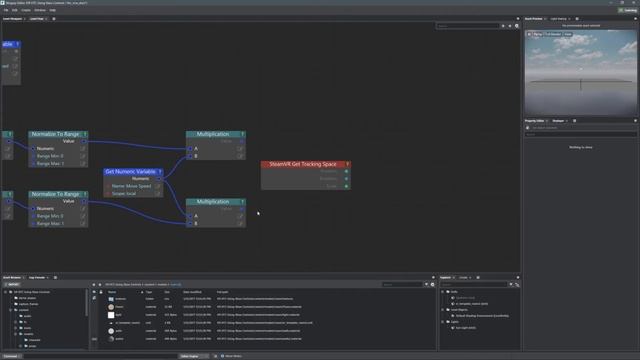Click the Flying camera mode button in Asset Preview
The width and height of the screenshot is (640, 360).
point(538,34)
